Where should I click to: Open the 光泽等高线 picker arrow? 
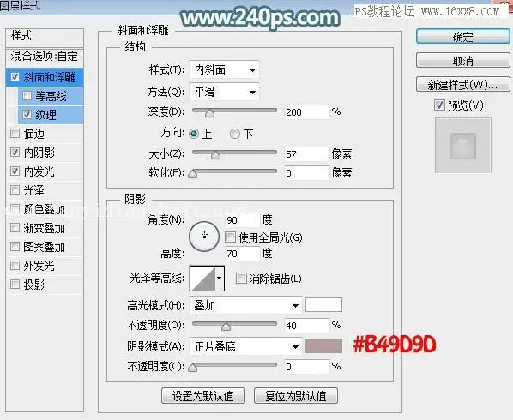(220, 279)
